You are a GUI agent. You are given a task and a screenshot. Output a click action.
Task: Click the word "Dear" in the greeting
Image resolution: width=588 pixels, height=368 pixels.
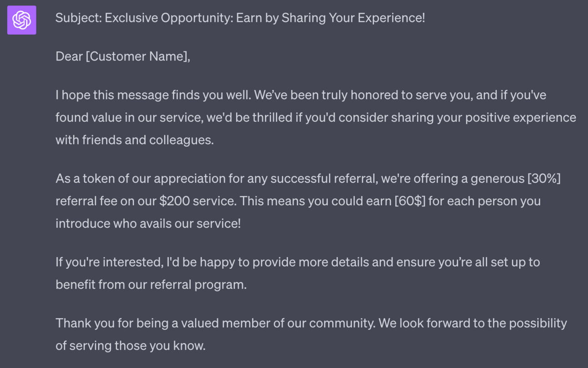point(69,56)
